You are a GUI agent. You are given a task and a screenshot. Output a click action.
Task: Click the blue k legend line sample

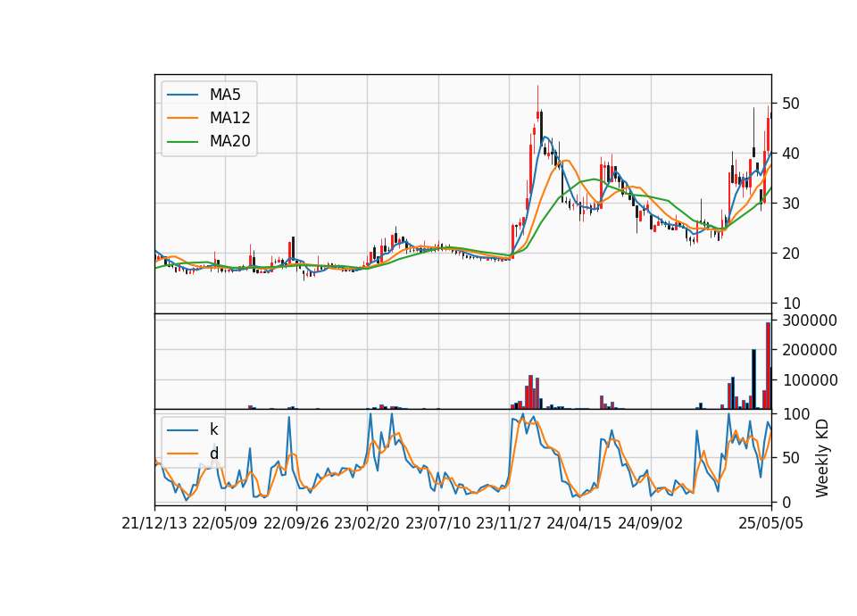click(x=182, y=429)
